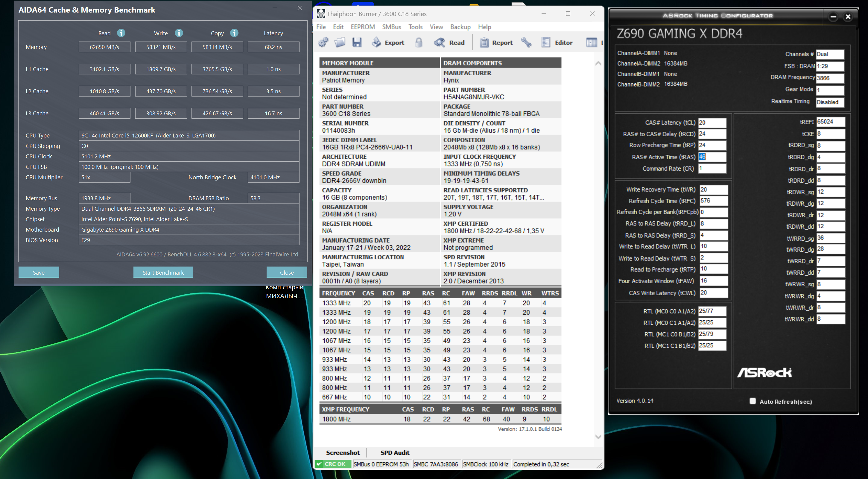Screen dimensions: 868x479
Task: Switch to the SPD Audit tab
Action: point(395,453)
